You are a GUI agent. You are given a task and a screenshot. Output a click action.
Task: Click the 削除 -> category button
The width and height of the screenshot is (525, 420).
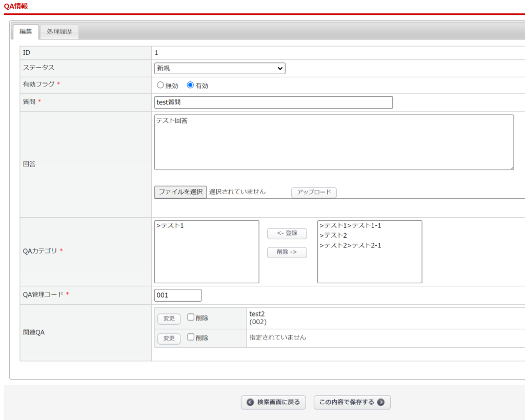pyautogui.click(x=287, y=253)
